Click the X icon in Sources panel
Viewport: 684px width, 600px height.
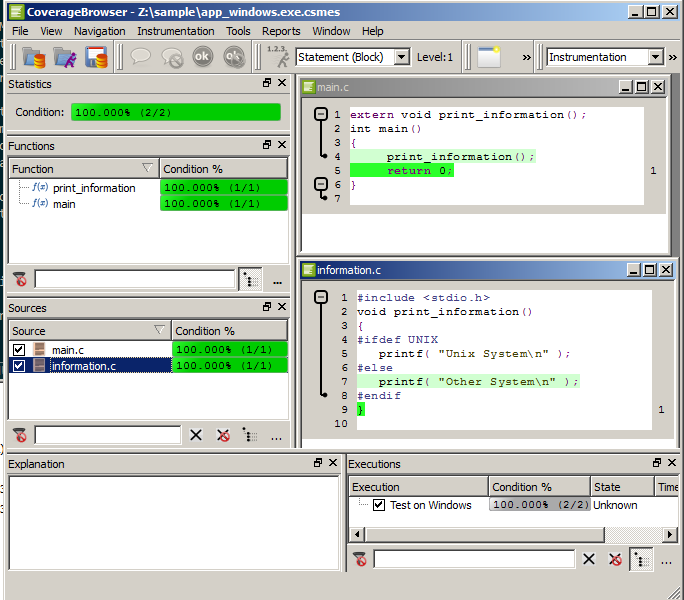(x=196, y=435)
